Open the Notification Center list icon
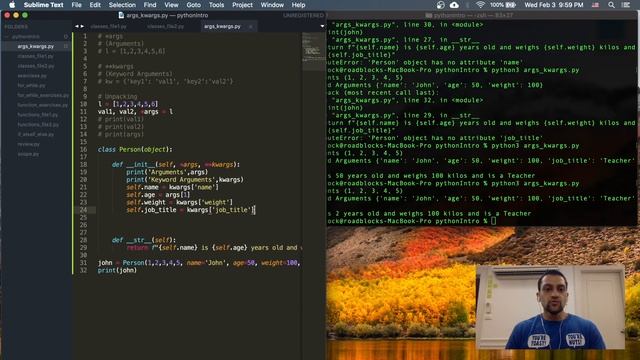 626,5
